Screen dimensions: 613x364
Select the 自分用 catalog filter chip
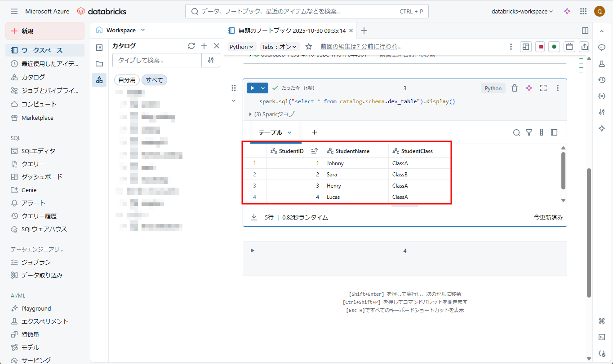point(127,80)
